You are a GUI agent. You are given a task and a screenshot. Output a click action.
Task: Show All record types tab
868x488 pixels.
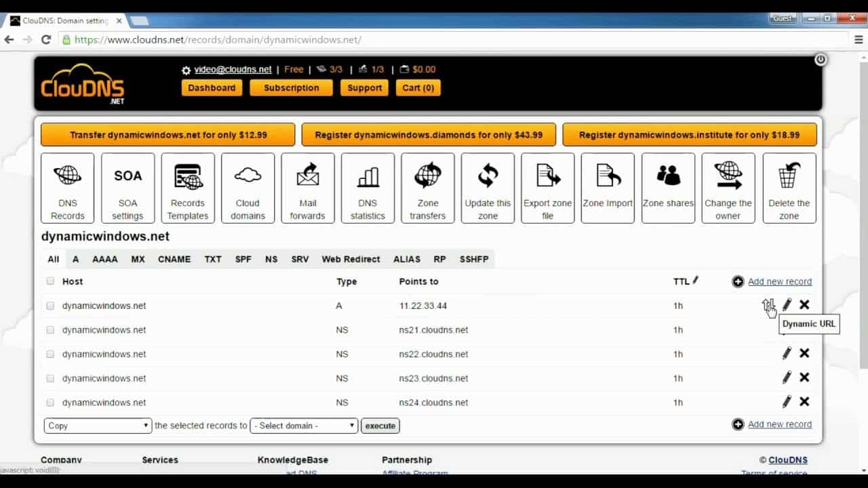[54, 259]
